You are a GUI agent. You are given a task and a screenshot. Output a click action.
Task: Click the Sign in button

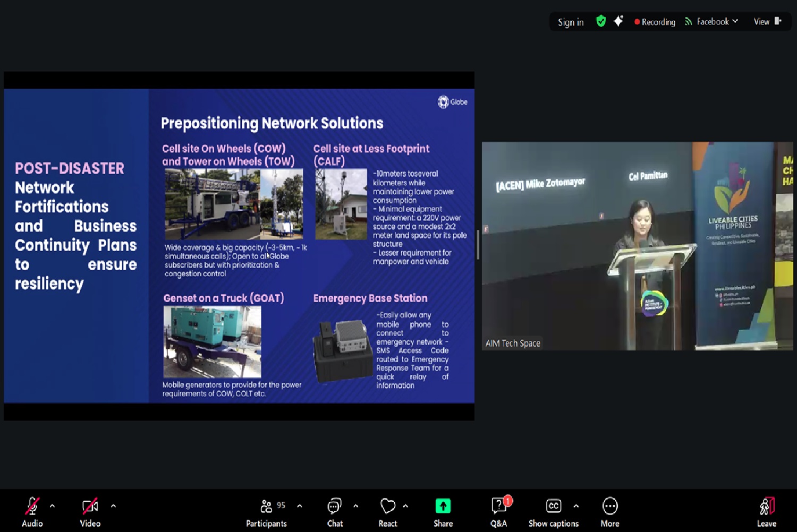click(x=571, y=22)
